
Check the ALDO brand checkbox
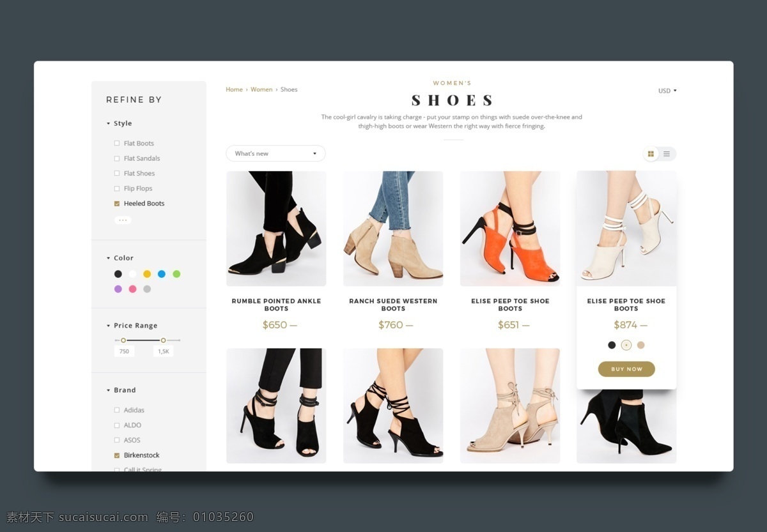[117, 425]
